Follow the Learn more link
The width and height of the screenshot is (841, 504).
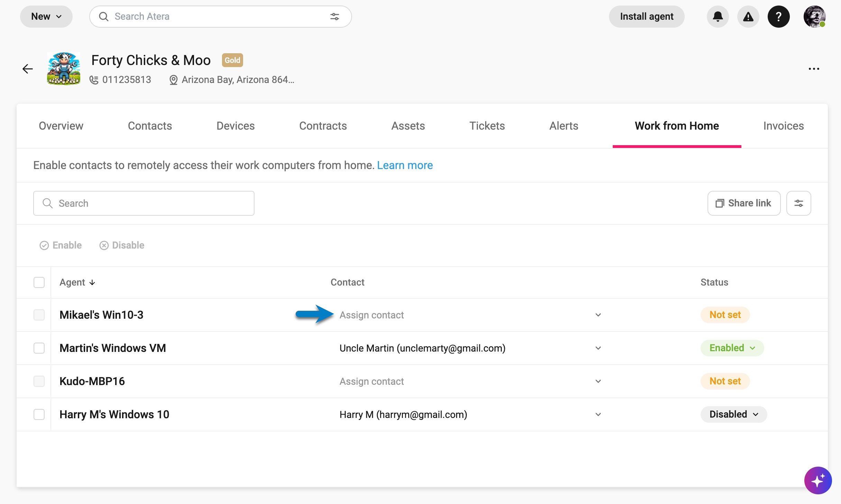point(405,165)
